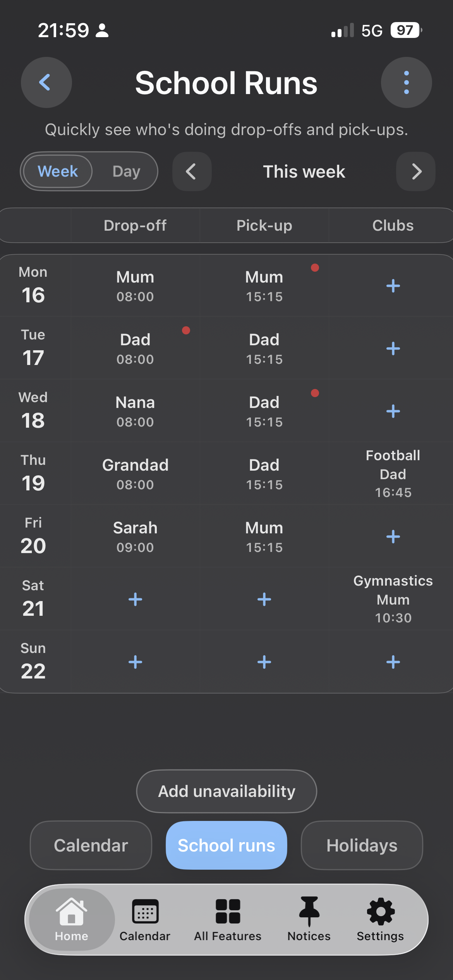Screen dimensions: 453x980
Task: Add Saturday 21 drop-off with plus
Action: [x=135, y=600]
